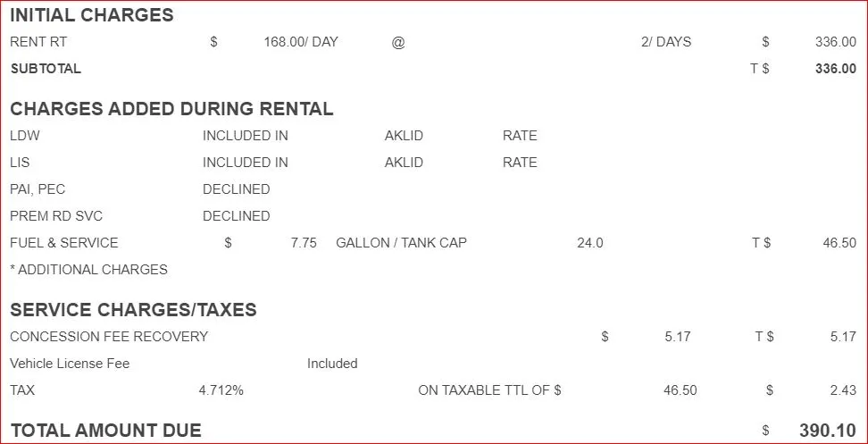This screenshot has width=868, height=444.
Task: Click the LIS charge label
Action: pos(21,163)
